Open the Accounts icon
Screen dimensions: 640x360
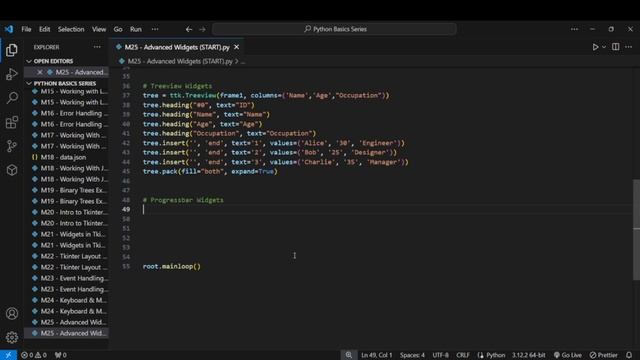click(x=12, y=313)
